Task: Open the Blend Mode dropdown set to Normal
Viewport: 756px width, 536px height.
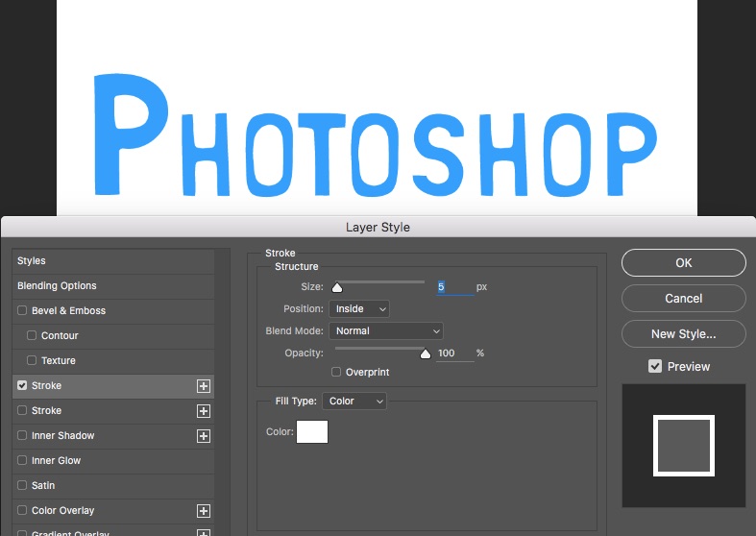Action: (x=386, y=331)
